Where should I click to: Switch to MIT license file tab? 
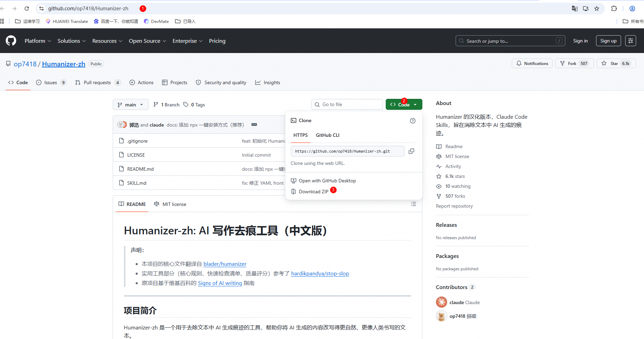(x=170, y=204)
